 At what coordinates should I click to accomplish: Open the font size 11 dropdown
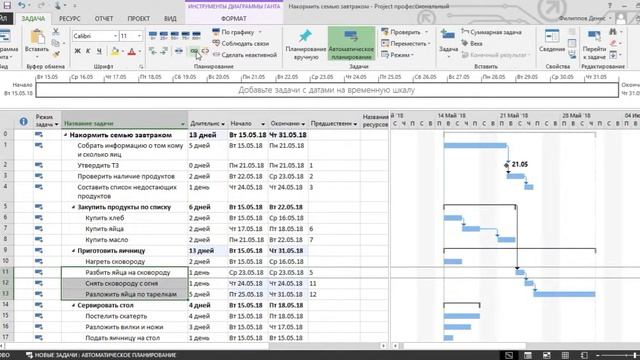click(139, 36)
